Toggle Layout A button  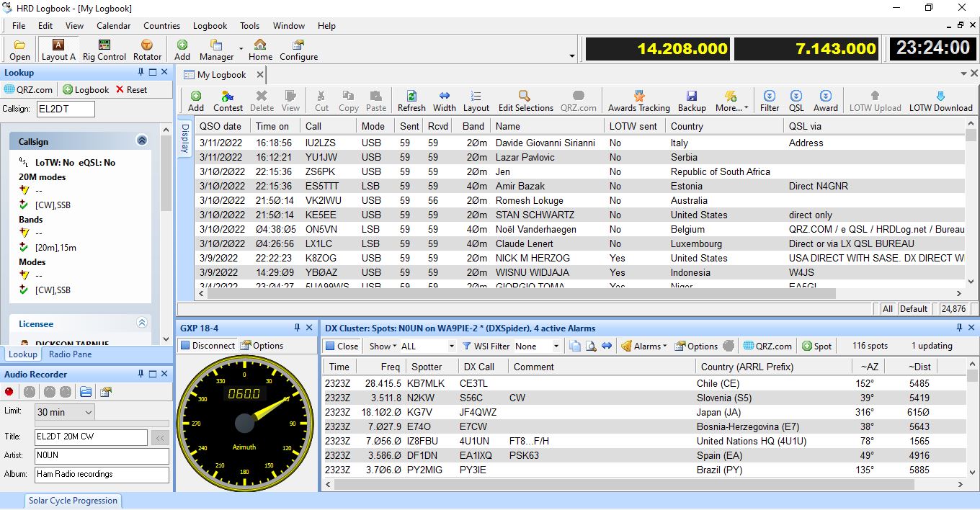(58, 50)
